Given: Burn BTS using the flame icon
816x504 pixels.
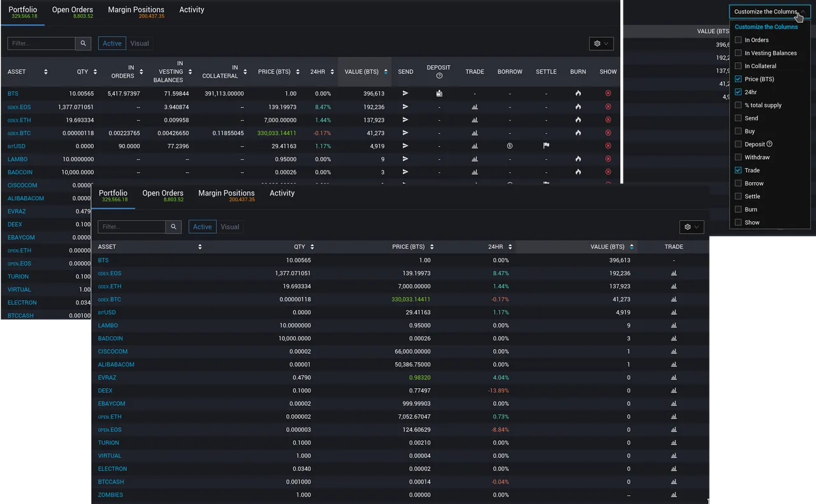Looking at the screenshot, I should [x=578, y=94].
